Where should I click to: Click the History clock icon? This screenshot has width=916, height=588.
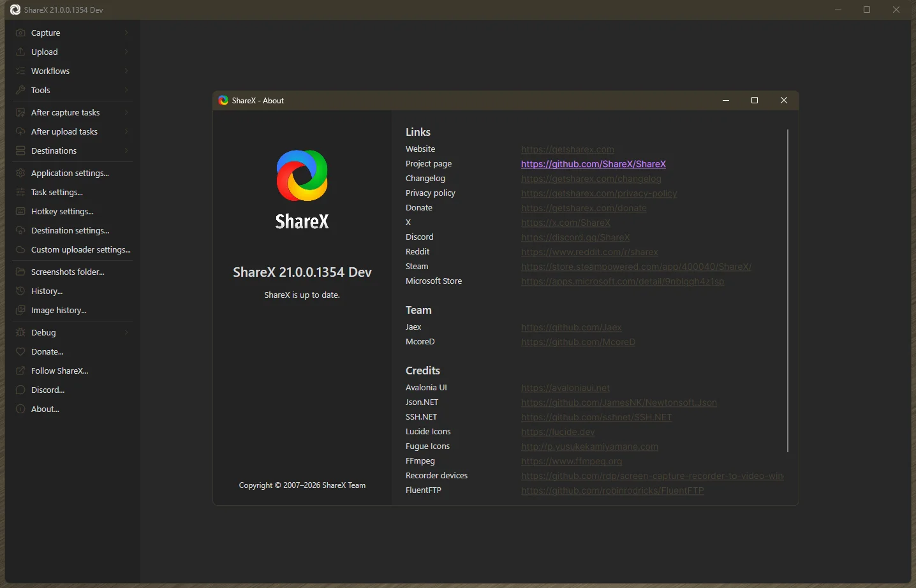[x=20, y=291]
